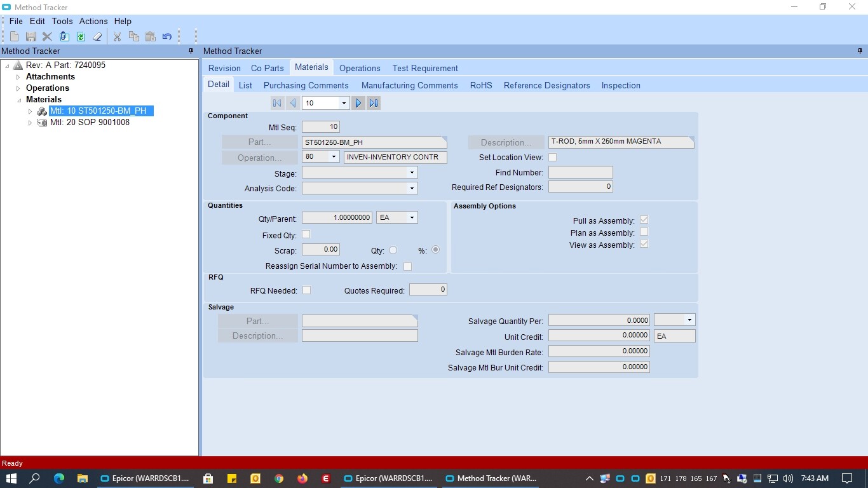The width and height of the screenshot is (868, 488).
Task: Click the pin icon of left Method Tracker panel
Action: [x=191, y=51]
